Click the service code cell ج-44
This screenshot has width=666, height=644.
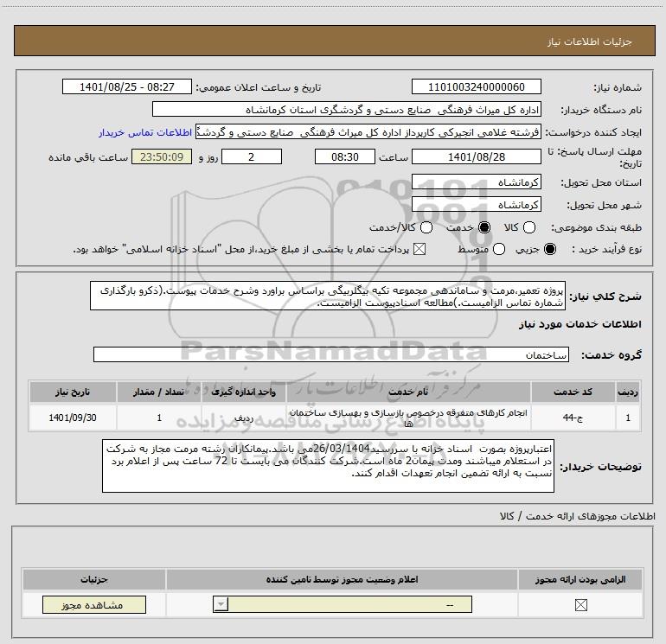[x=573, y=418]
